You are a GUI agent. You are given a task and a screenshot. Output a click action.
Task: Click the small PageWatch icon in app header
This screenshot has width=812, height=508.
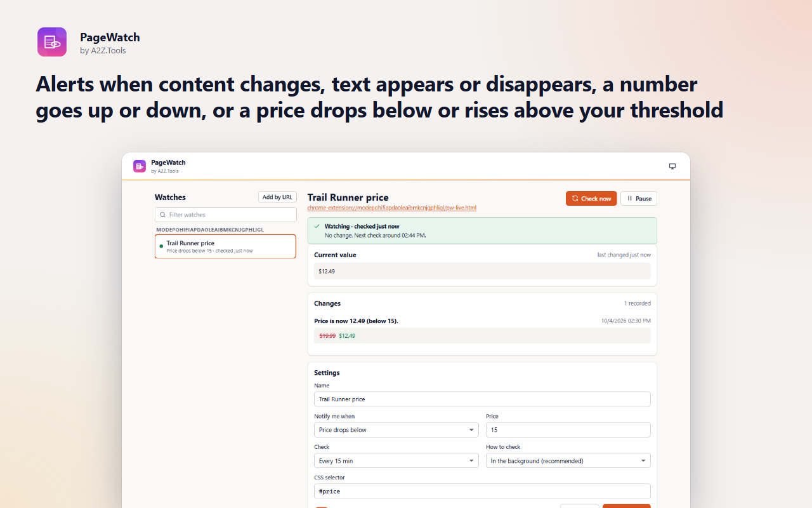tap(140, 166)
